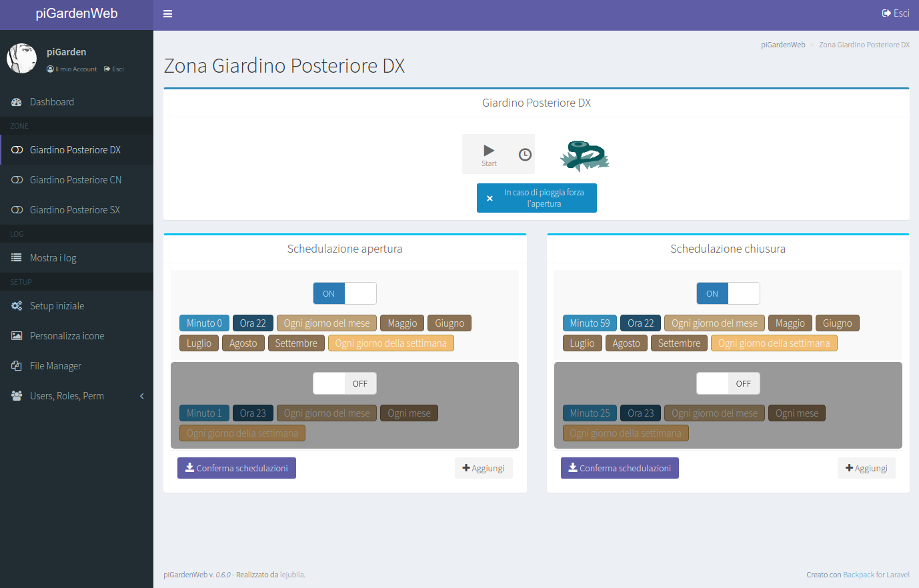Viewport: 919px width, 588px height.
Task: Click Ogni giorno del mese in disabled apertura
Action: (327, 413)
